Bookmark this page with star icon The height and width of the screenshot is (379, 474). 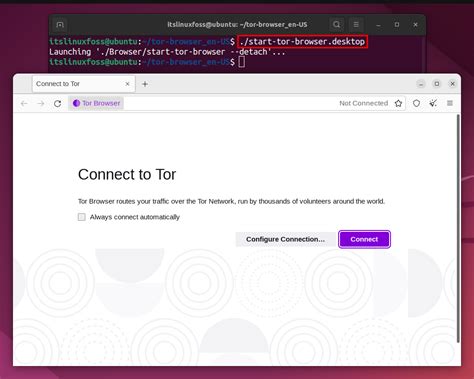(x=398, y=103)
